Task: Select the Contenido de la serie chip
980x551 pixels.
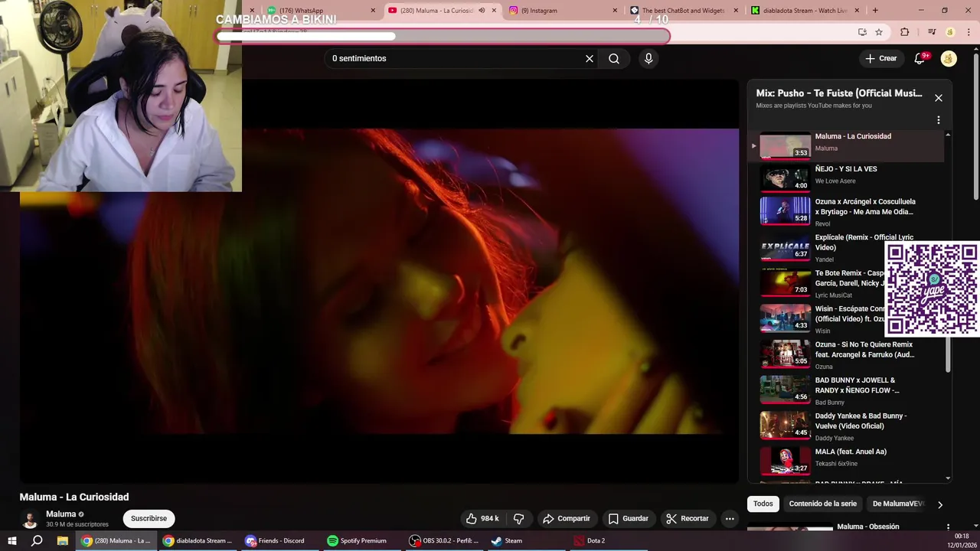Action: [x=822, y=504]
